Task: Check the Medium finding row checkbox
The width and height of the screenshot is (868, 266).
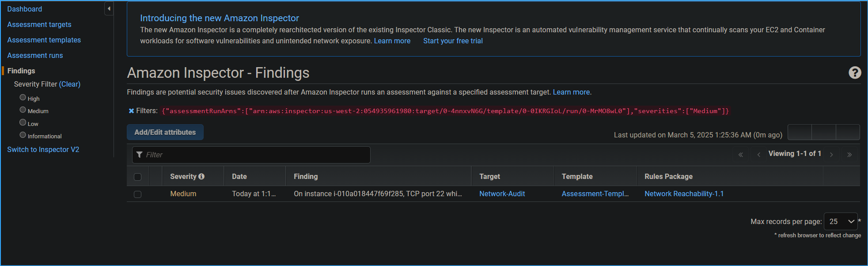Action: 138,194
